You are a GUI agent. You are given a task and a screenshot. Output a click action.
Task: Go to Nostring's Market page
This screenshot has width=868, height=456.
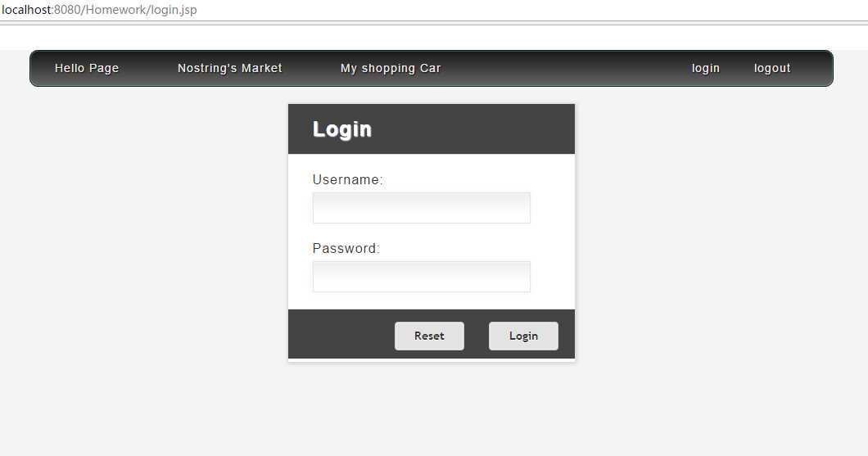tap(230, 68)
